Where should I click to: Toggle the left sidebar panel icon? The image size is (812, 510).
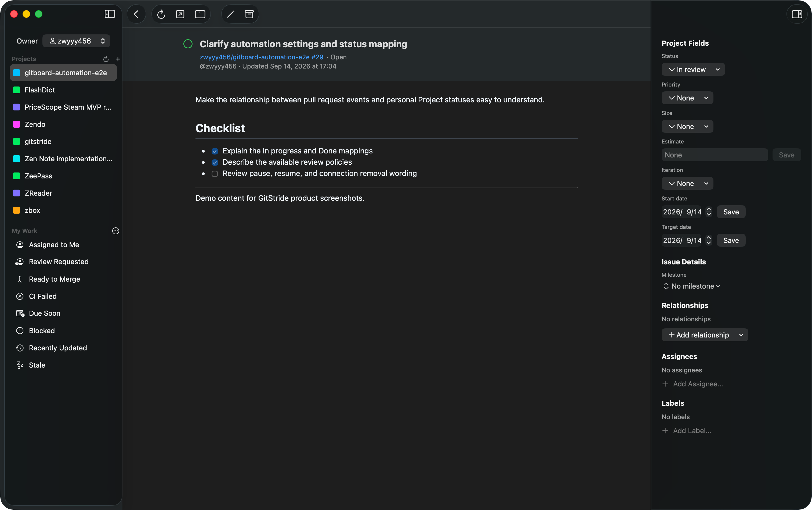[110, 14]
